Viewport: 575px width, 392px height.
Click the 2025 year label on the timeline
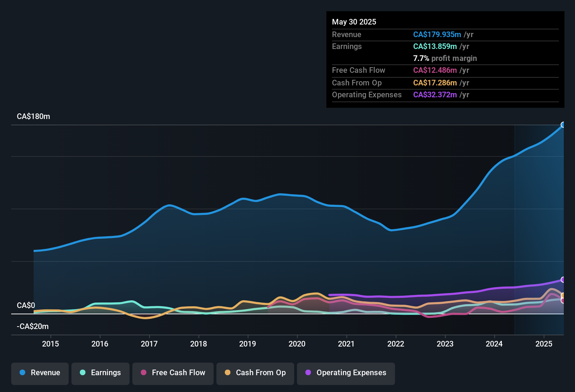(x=544, y=344)
